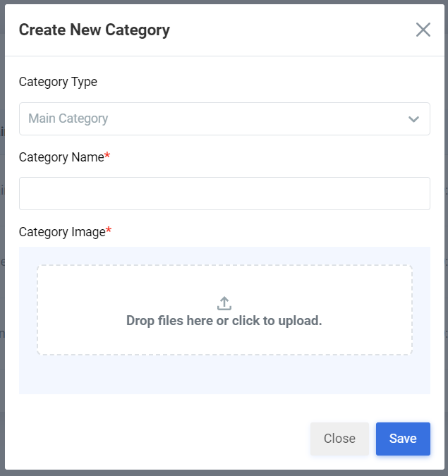Dismiss the dialog with the X icon

pos(423,30)
